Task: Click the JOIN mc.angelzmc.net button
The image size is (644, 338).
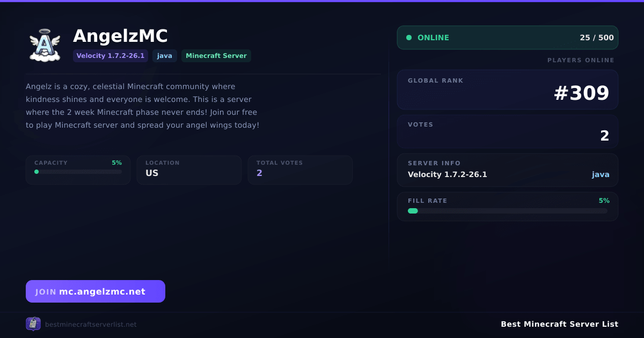Action: pos(96,291)
